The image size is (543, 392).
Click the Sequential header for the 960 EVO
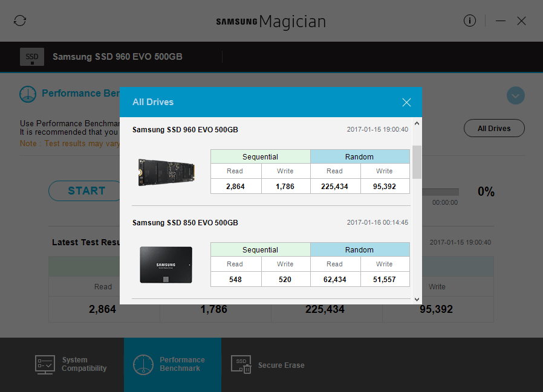261,156
